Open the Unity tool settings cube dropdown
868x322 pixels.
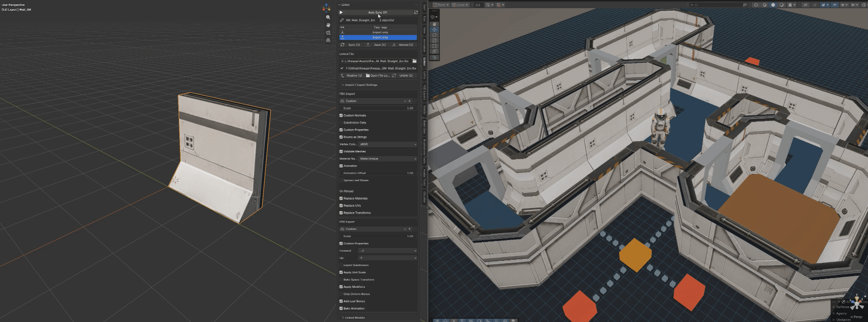(x=434, y=17)
